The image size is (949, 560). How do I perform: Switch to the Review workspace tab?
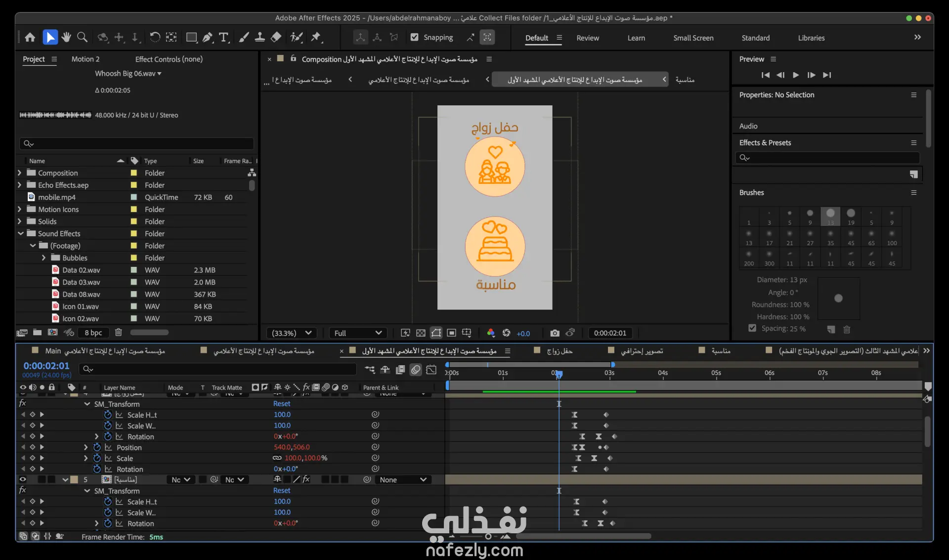coord(587,38)
